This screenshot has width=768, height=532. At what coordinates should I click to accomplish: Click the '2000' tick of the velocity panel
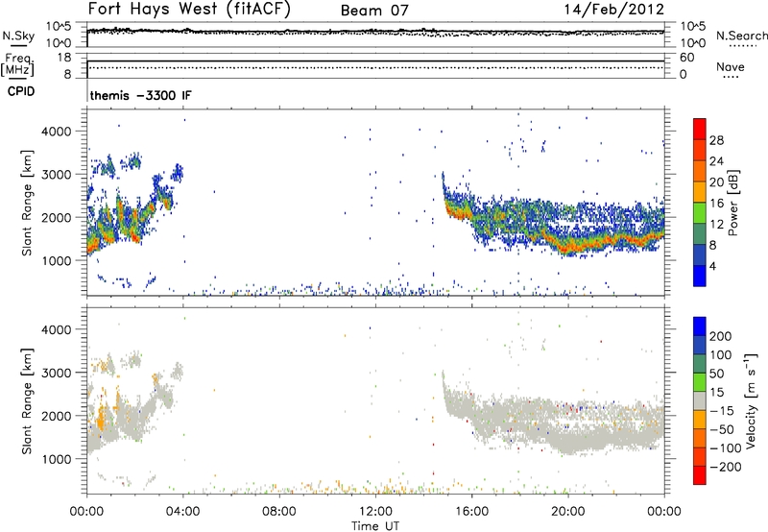[x=56, y=416]
